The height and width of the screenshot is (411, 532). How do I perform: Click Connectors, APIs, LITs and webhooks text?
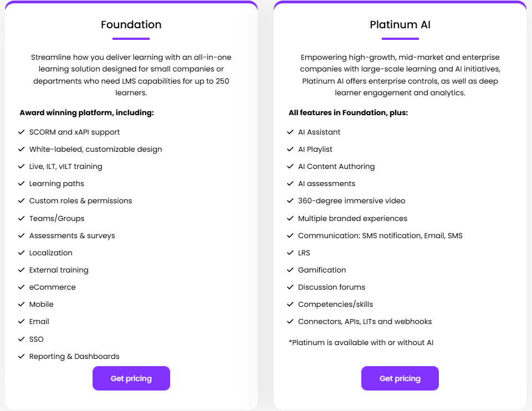coord(365,322)
